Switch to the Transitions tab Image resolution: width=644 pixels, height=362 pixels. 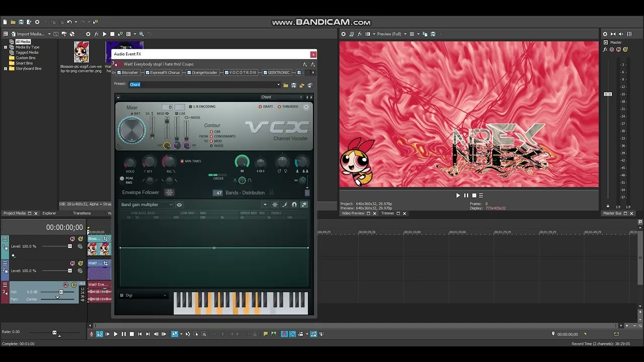coord(82,213)
